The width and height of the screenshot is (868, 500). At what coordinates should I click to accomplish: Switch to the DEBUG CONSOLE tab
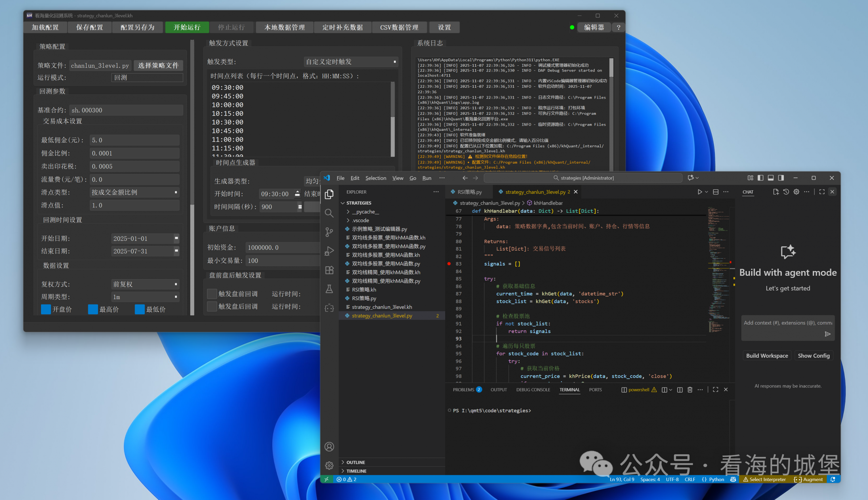point(533,390)
